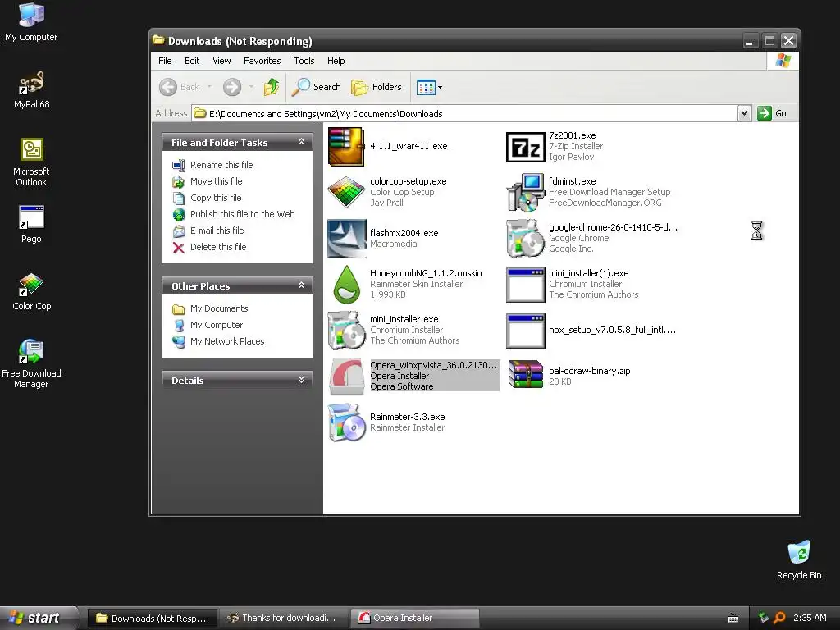
Task: Switch to Thanks for downloading taskbar button
Action: (x=283, y=619)
